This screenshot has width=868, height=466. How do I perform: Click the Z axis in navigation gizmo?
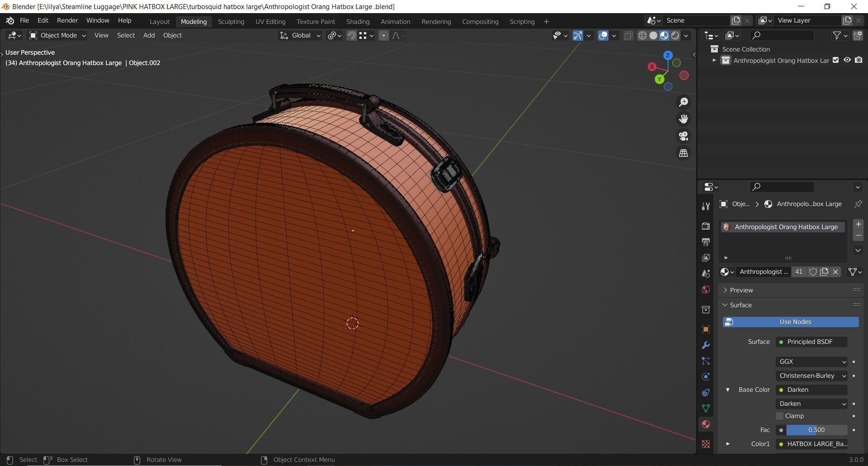tap(668, 56)
